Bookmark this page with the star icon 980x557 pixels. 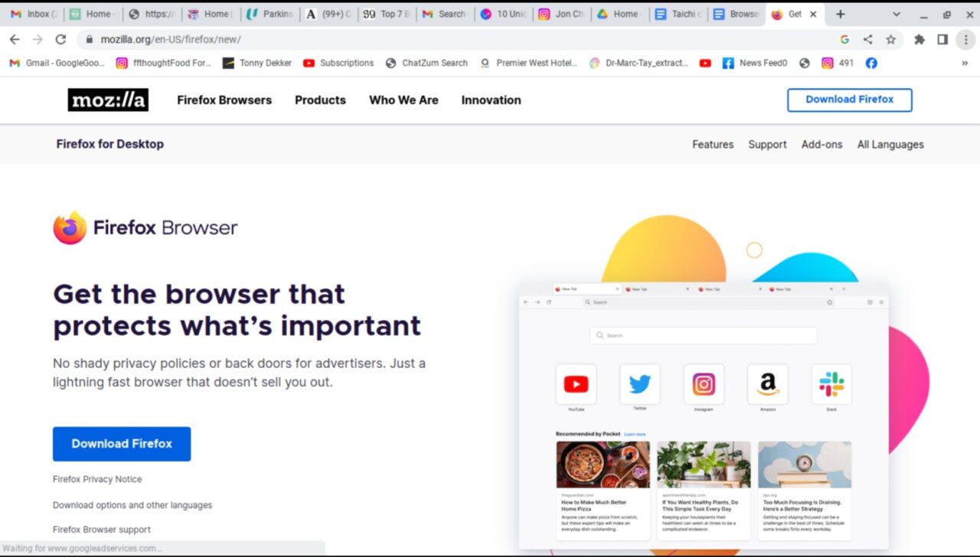890,39
